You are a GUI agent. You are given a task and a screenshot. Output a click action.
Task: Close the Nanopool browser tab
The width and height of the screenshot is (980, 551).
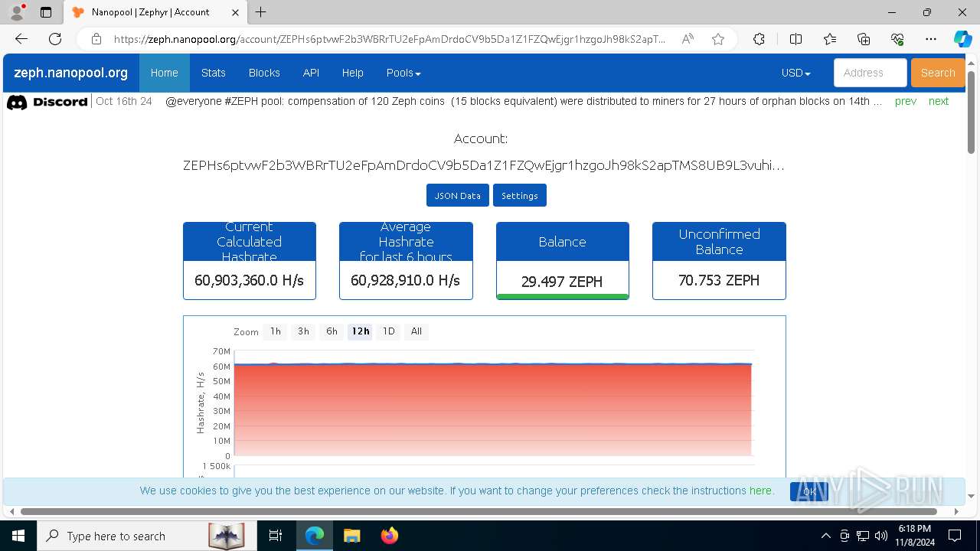[235, 12]
